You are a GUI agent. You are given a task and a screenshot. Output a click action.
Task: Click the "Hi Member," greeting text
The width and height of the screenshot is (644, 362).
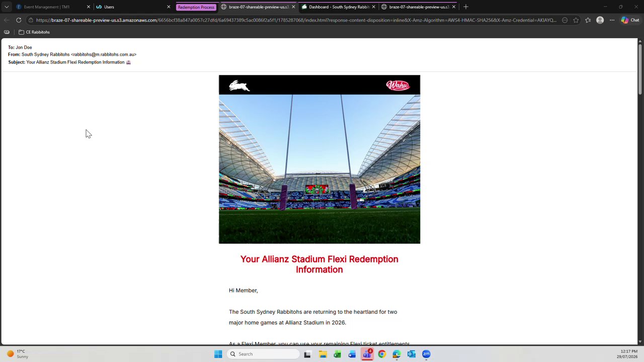click(x=243, y=291)
